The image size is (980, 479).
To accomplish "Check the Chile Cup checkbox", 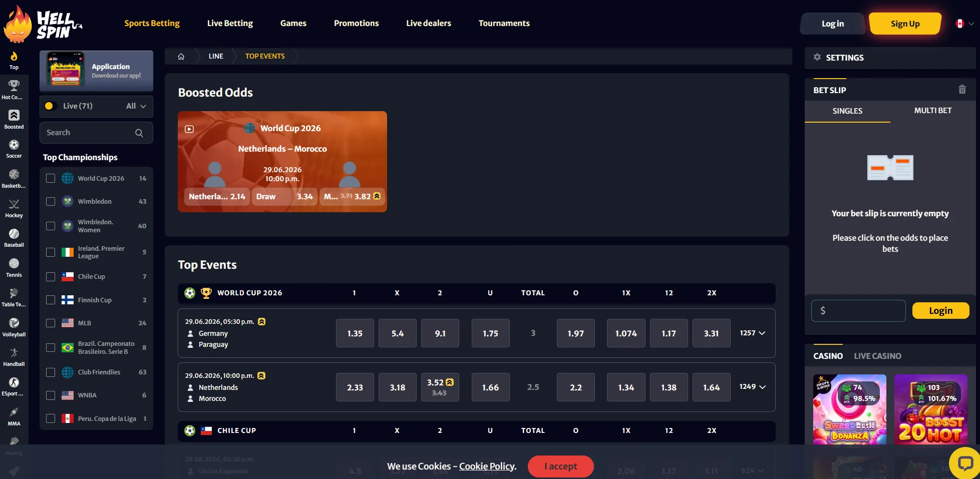I will pos(51,276).
